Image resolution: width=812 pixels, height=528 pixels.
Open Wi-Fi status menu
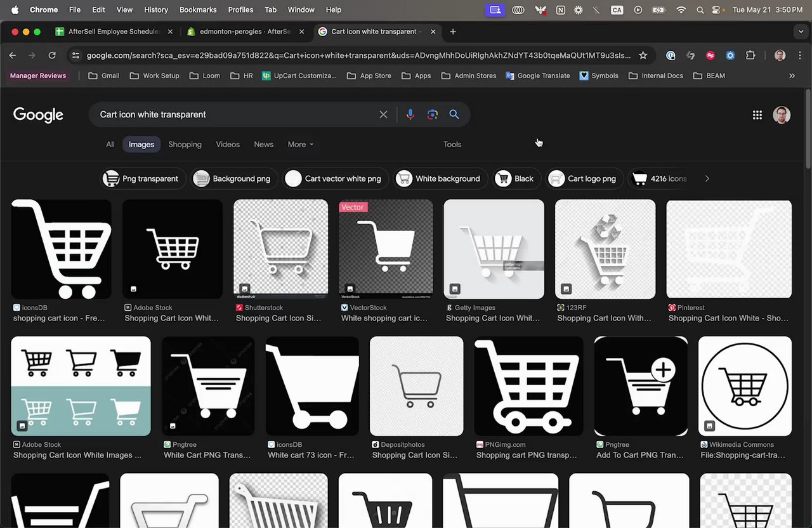tap(681, 10)
